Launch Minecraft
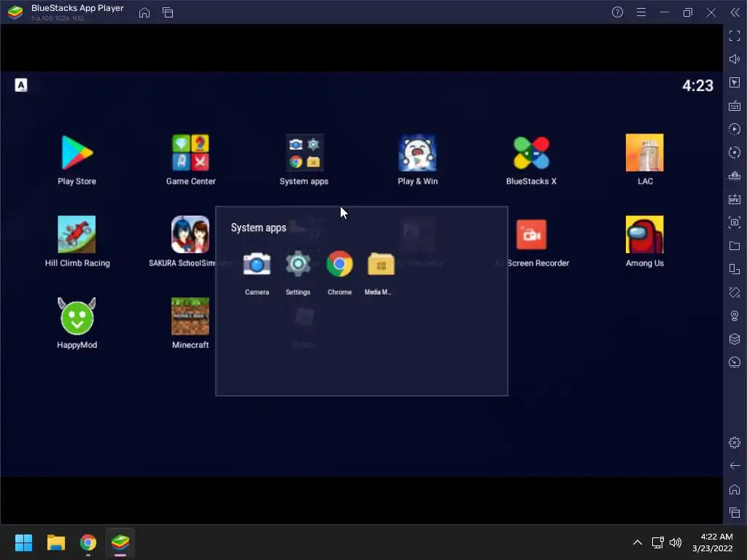 190,316
